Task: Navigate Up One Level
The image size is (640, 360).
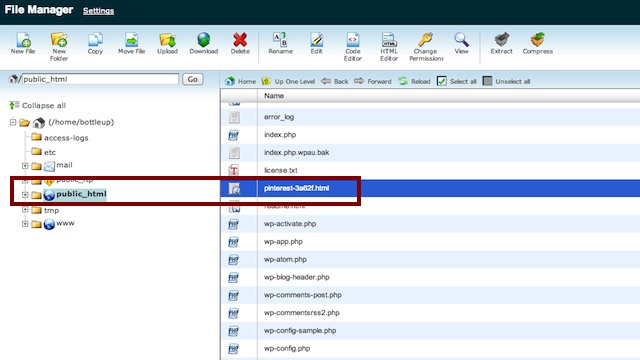Action: [x=288, y=81]
